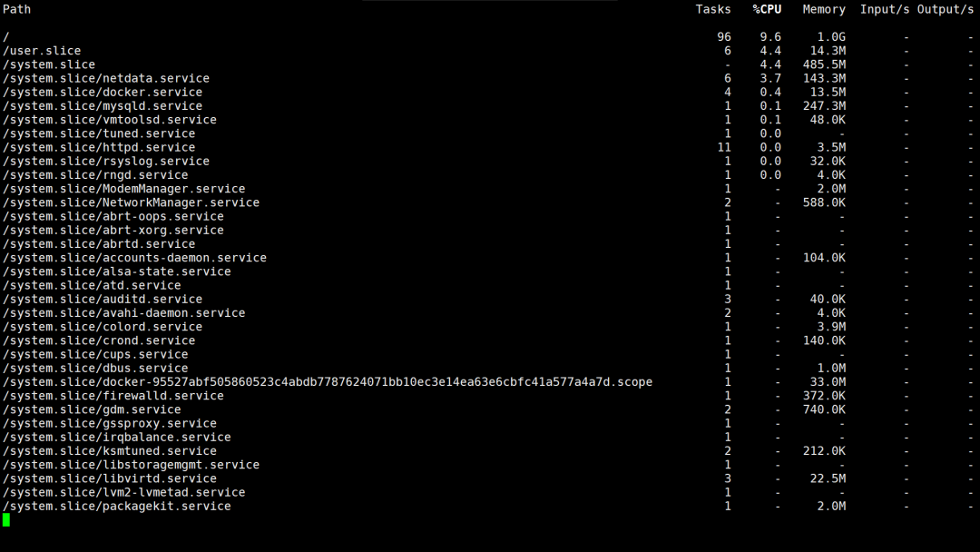Select the /system.slice path row
Image resolution: width=980 pixels, height=552 pixels.
pos(49,64)
